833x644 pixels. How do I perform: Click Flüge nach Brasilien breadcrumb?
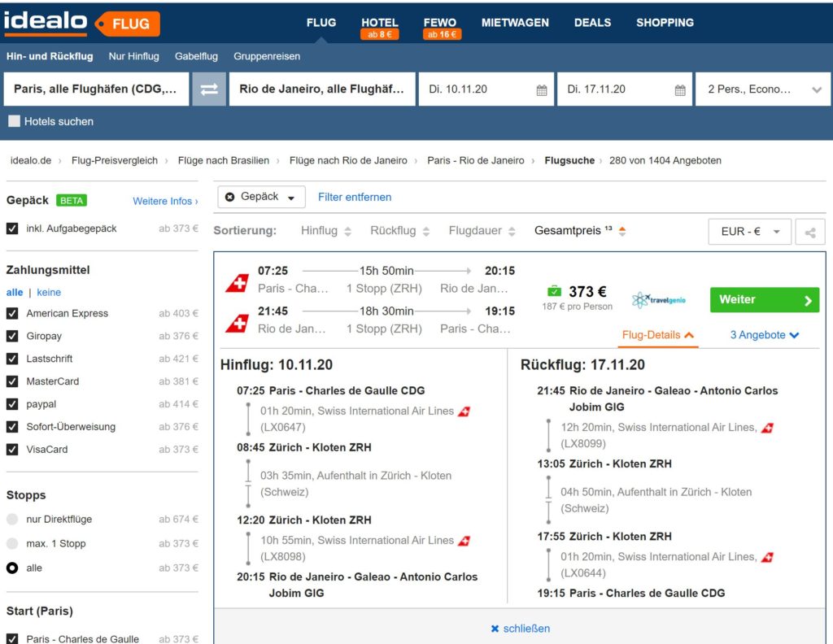point(224,160)
